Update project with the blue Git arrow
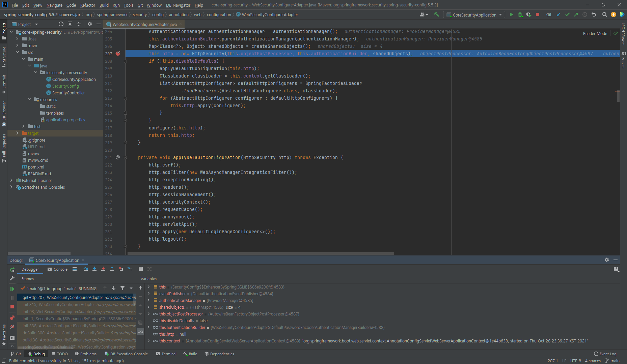Screen dimensions: 627x364 tap(558, 14)
